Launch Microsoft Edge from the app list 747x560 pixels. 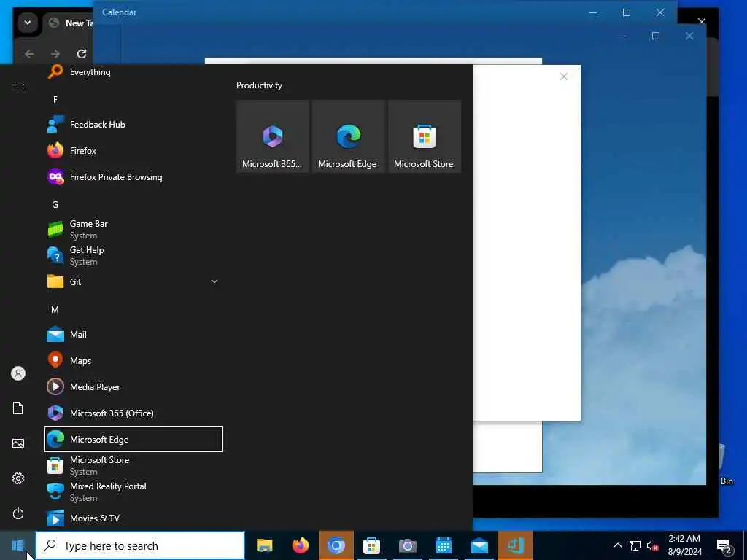133,440
